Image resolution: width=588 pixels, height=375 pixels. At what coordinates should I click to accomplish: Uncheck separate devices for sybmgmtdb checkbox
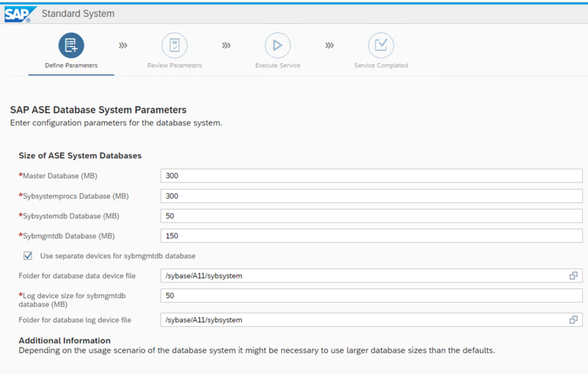coord(28,256)
